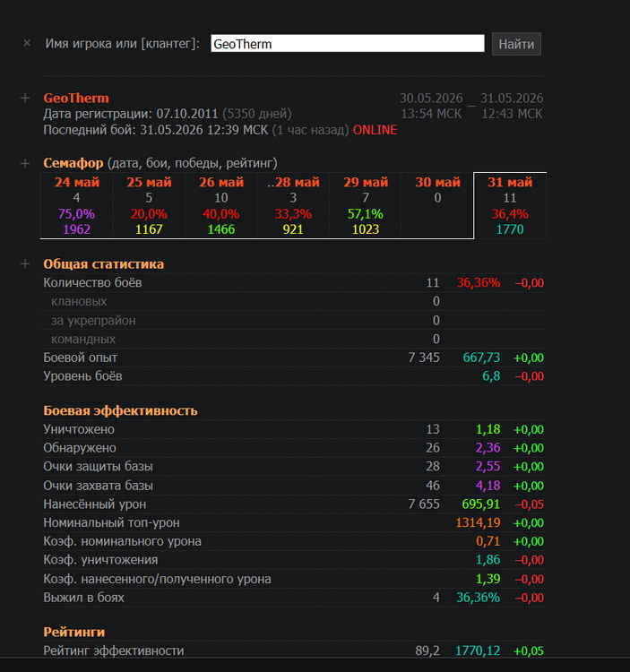Select the 29 май semaphore day
This screenshot has height=672, width=630.
click(x=366, y=205)
